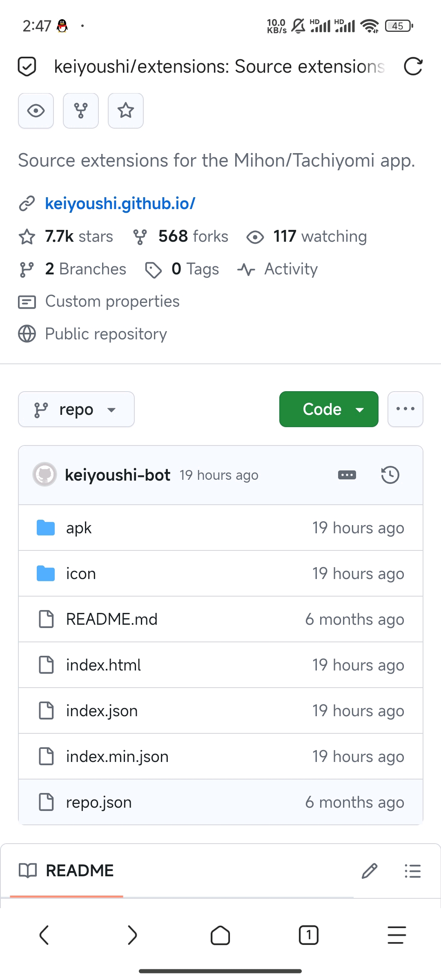View 7.7k stars list
Image resolution: width=441 pixels, height=980 pixels.
(79, 236)
